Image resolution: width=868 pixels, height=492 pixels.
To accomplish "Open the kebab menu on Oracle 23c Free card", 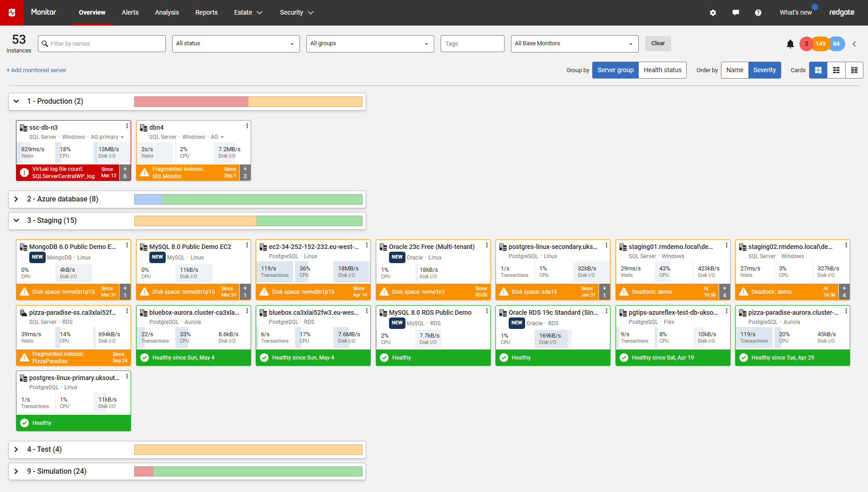I will (x=487, y=245).
